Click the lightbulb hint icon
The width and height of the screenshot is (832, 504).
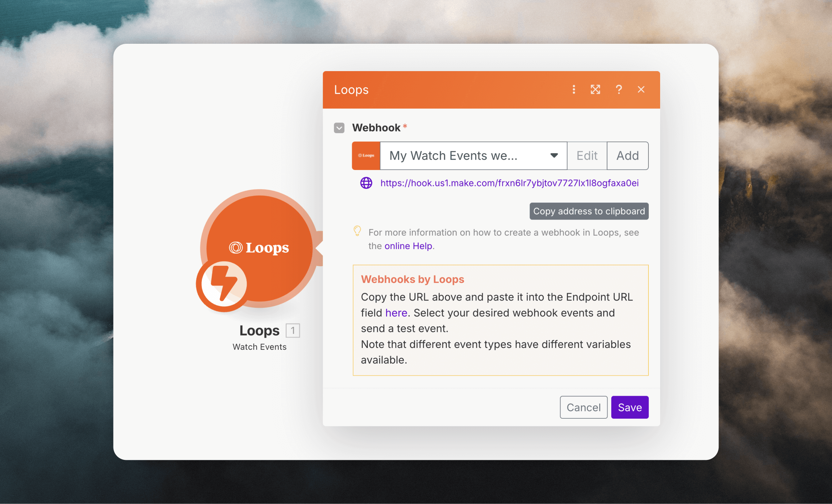point(357,231)
